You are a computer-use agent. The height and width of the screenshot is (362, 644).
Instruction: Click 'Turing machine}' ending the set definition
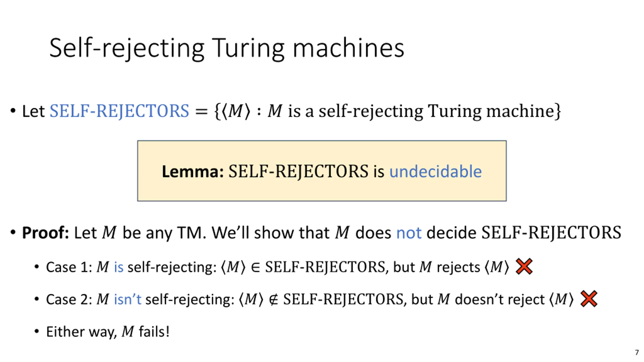click(494, 111)
